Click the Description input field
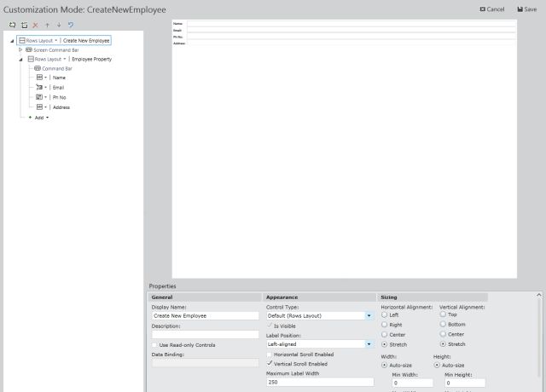The height and width of the screenshot is (392, 546). coord(206,335)
